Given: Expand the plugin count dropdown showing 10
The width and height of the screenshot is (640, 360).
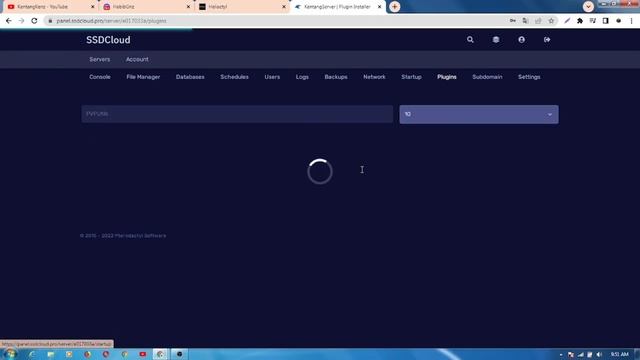Looking at the screenshot, I should click(479, 114).
